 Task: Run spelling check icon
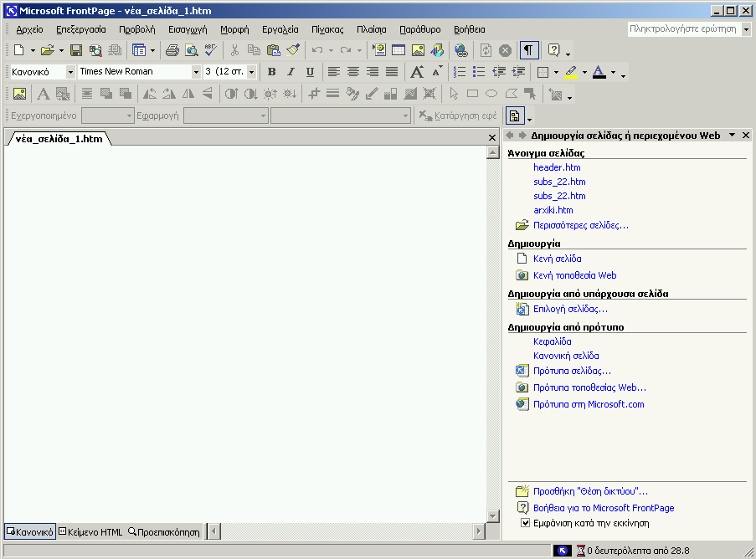211,50
